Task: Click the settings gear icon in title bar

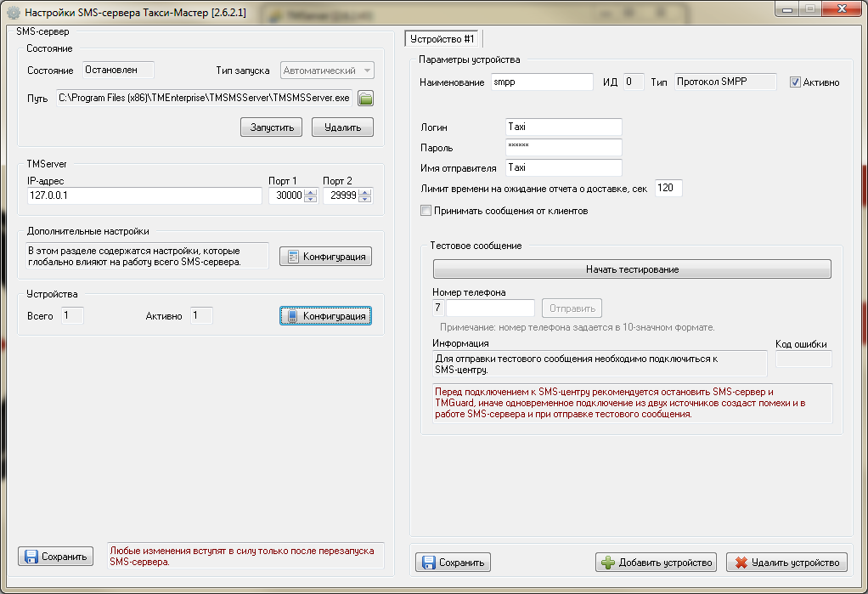Action: (14, 12)
